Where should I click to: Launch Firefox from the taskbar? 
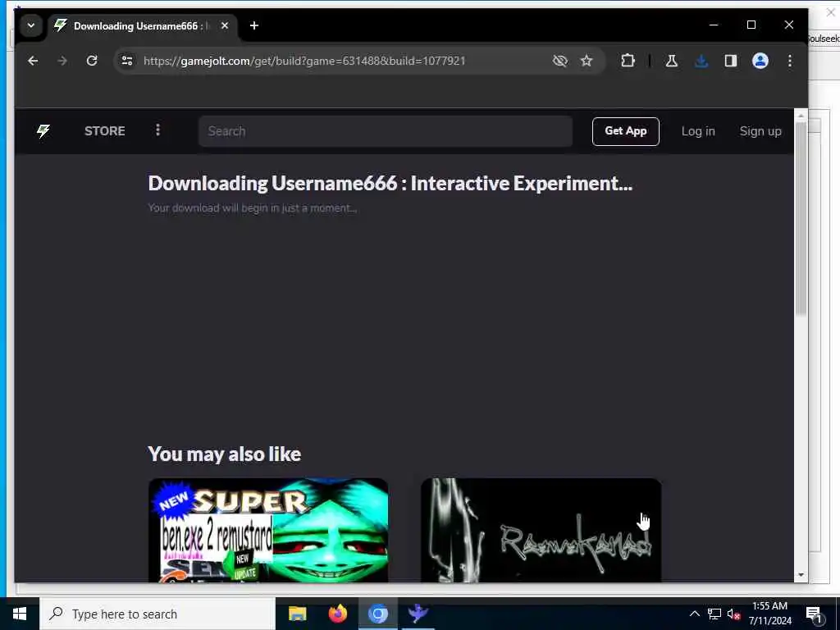tap(337, 614)
